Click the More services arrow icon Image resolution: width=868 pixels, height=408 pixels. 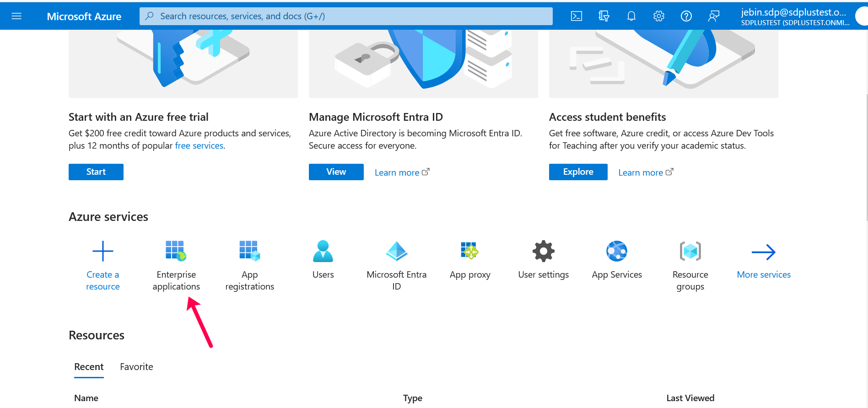click(764, 252)
